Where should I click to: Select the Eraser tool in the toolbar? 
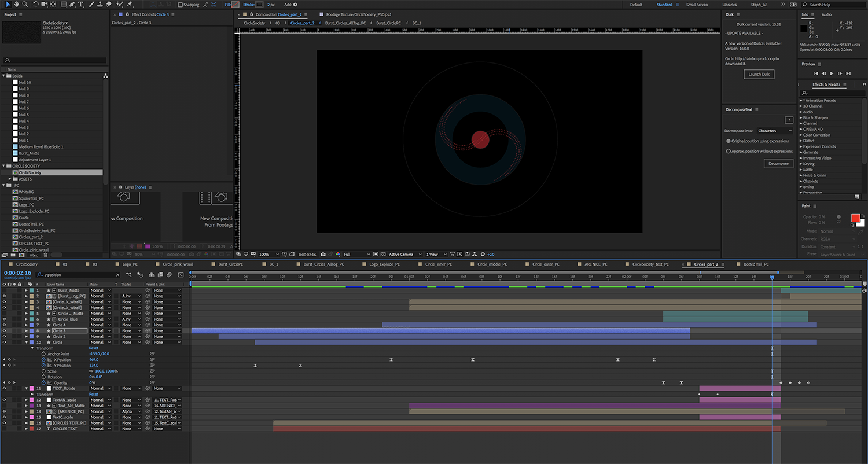pyautogui.click(x=109, y=4)
